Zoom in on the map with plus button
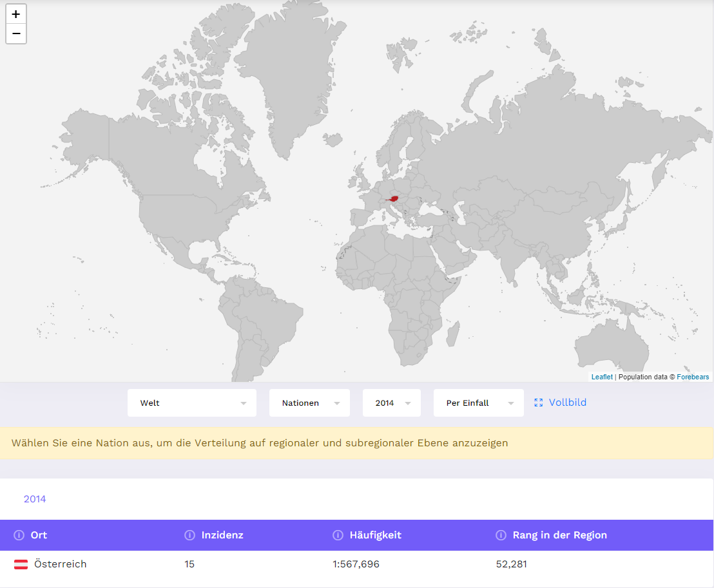Screen dimensions: 714x588 coord(16,14)
